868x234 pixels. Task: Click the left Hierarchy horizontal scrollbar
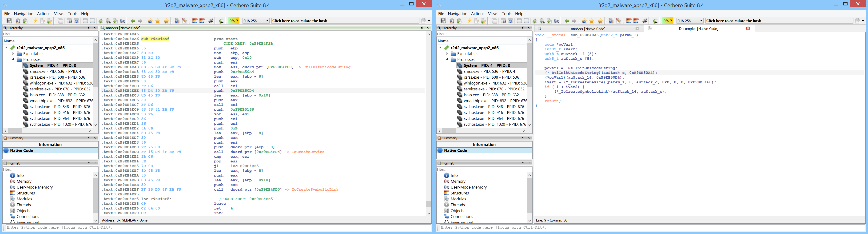click(x=48, y=130)
